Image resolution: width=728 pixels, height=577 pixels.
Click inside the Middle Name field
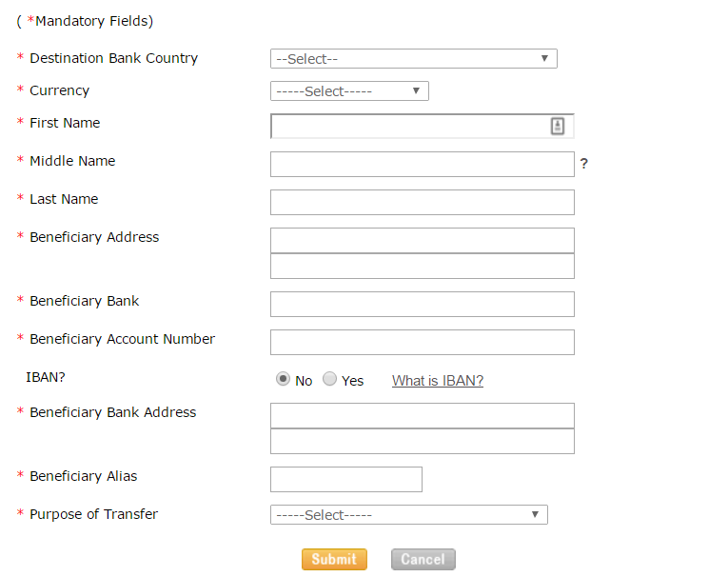click(423, 164)
